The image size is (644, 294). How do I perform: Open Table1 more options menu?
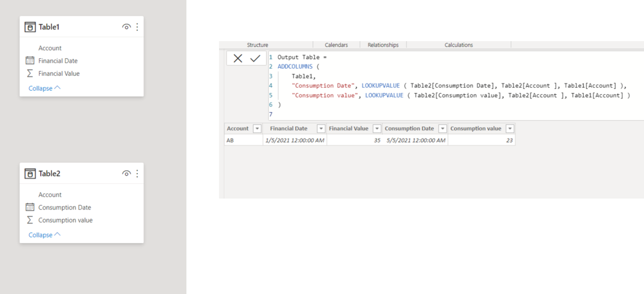coord(137,27)
